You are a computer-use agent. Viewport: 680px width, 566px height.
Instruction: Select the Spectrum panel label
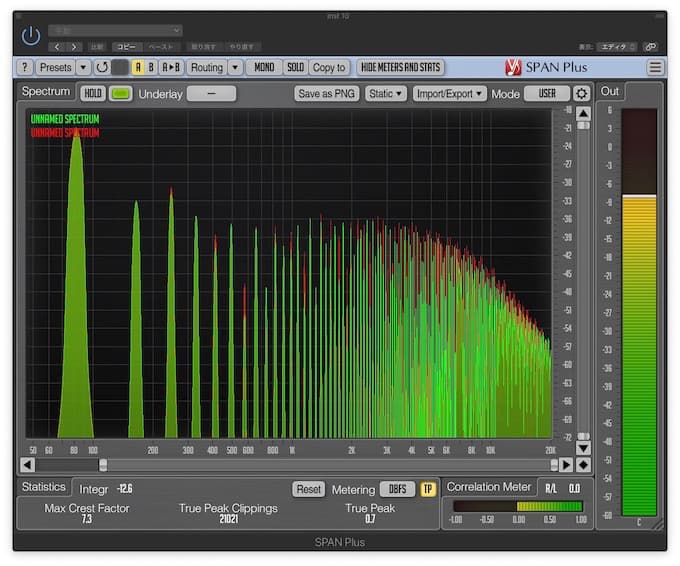[46, 91]
